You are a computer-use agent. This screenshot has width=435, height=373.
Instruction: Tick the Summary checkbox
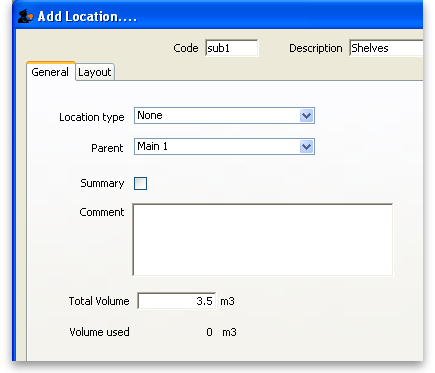140,183
